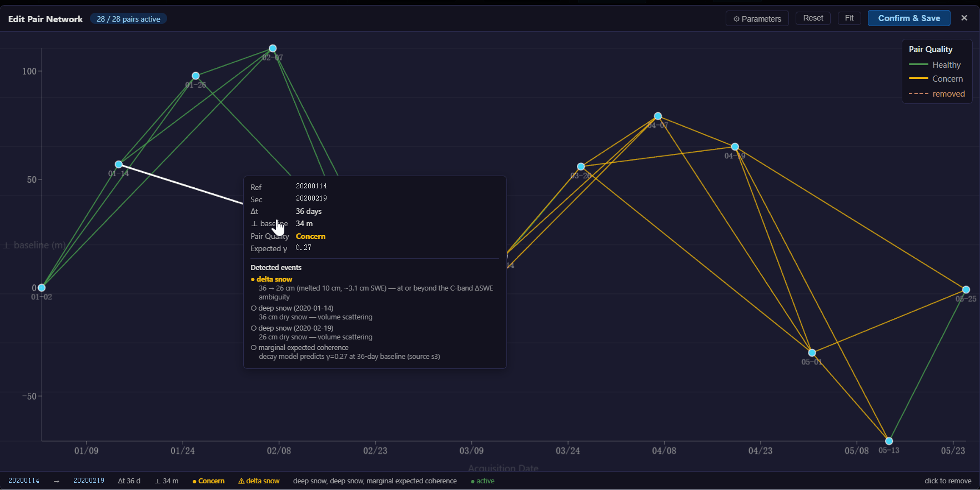Click the '⊥ 34 m' status bar entry
Image resolution: width=980 pixels, height=490 pixels.
pyautogui.click(x=167, y=481)
